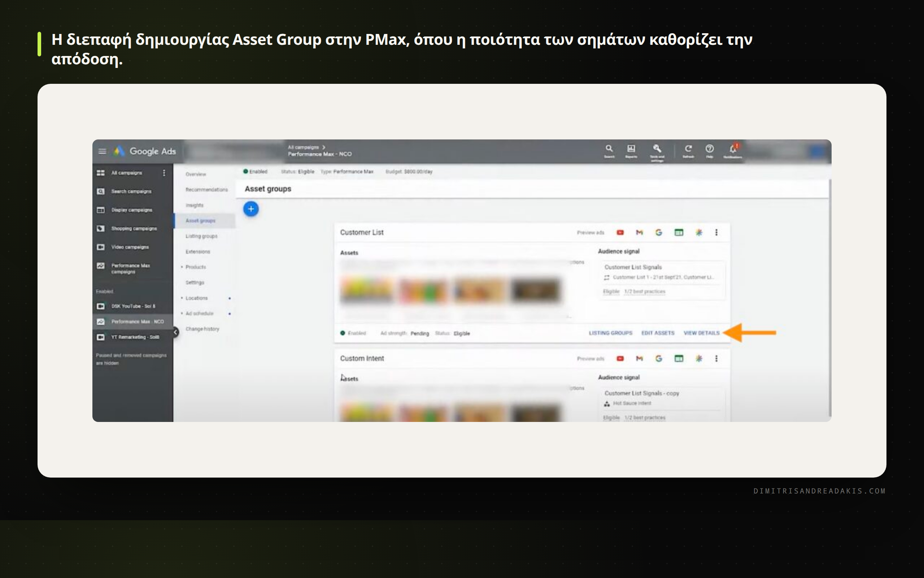This screenshot has height=578, width=924.
Task: Open three-dot options for Custom Intent group
Action: [x=716, y=359]
